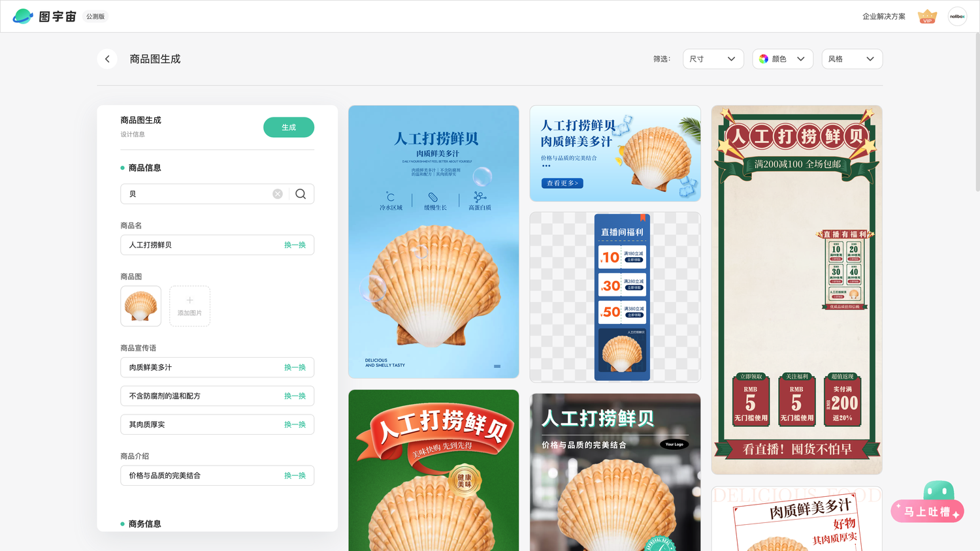980x551 pixels.
Task: Open the blue vertical scallop poster
Action: pyautogui.click(x=434, y=242)
